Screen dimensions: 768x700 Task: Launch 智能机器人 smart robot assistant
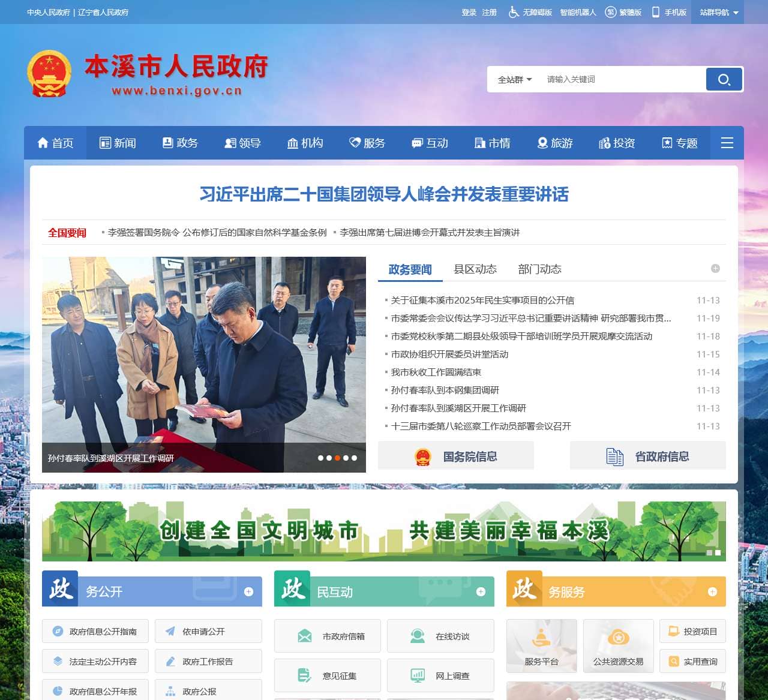point(577,12)
